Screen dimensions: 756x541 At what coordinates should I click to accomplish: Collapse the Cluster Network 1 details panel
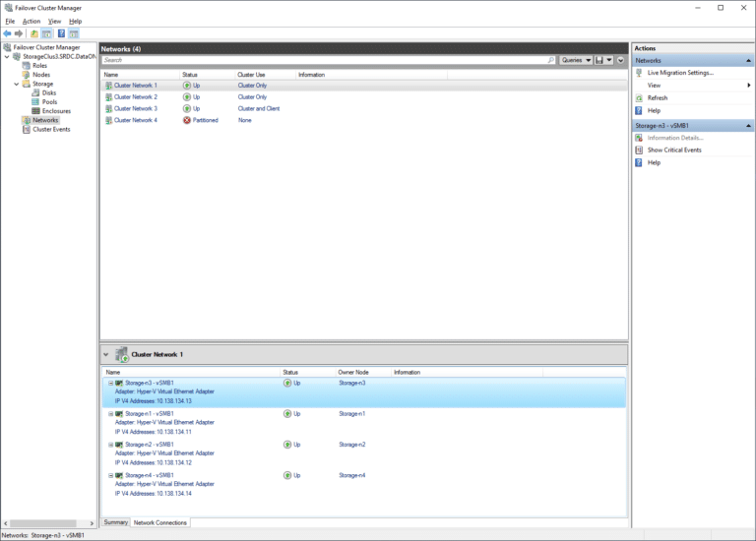point(106,354)
